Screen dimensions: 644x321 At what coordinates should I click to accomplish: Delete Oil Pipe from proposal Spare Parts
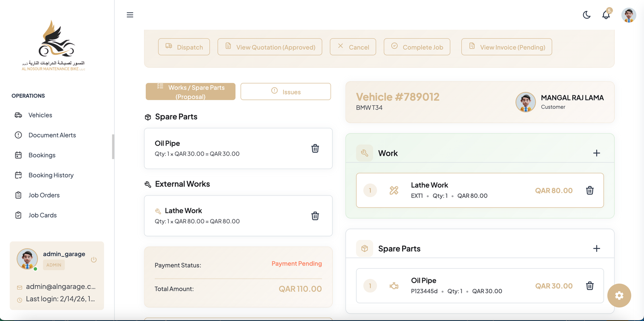315,148
